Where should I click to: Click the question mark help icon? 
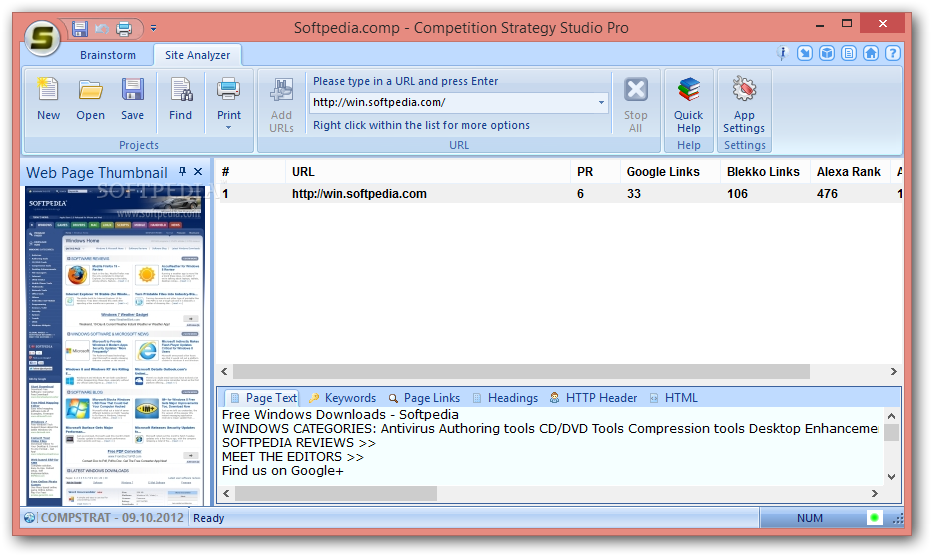tap(893, 53)
